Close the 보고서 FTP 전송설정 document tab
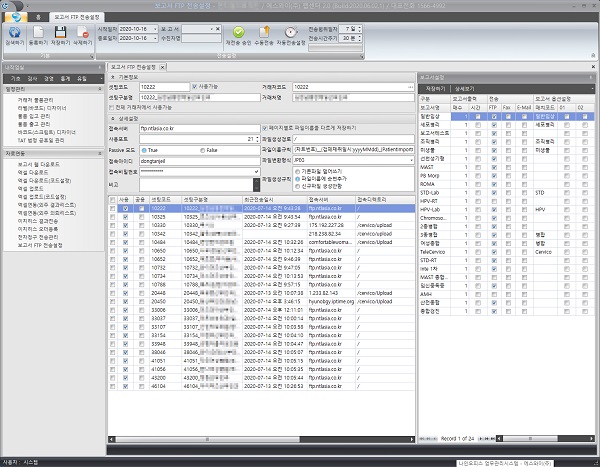 (x=162, y=67)
